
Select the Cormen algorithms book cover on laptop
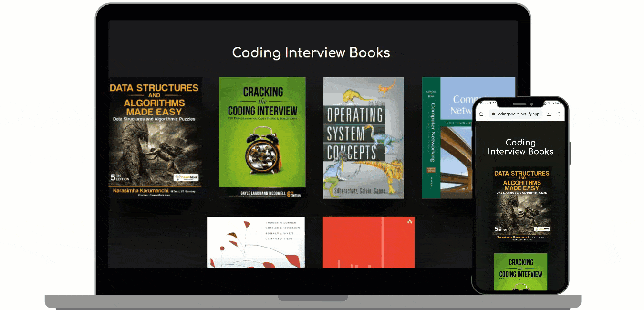pyautogui.click(x=256, y=242)
